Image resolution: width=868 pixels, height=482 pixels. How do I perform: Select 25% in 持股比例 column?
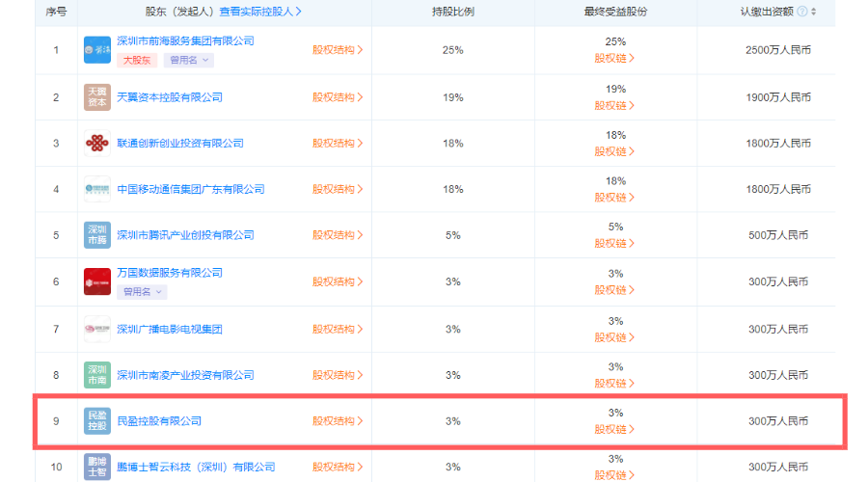453,50
